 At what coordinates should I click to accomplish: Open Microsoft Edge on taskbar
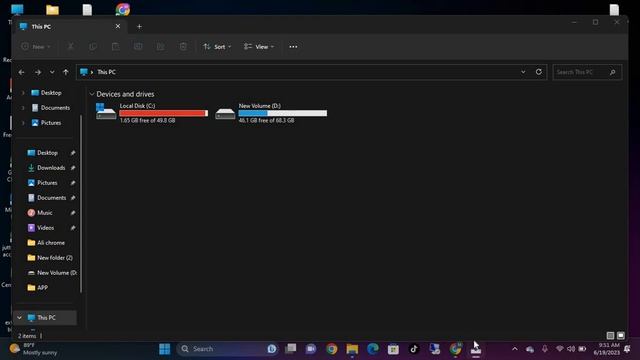pos(373,349)
